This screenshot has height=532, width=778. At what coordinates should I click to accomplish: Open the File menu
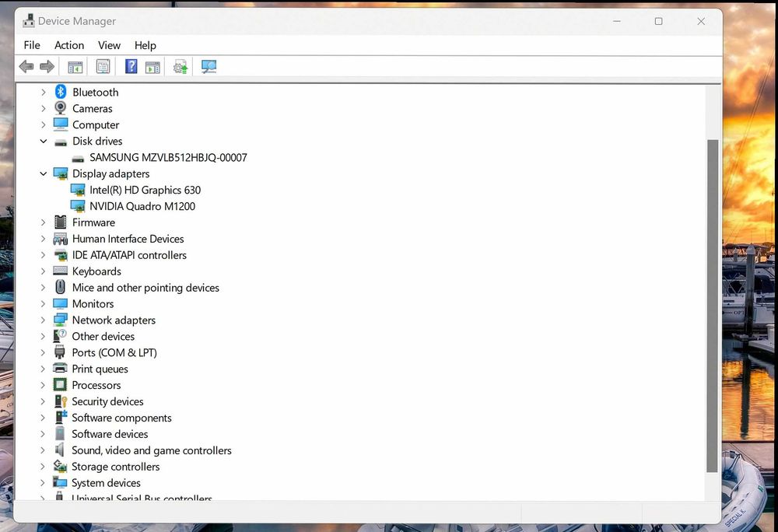click(x=32, y=45)
